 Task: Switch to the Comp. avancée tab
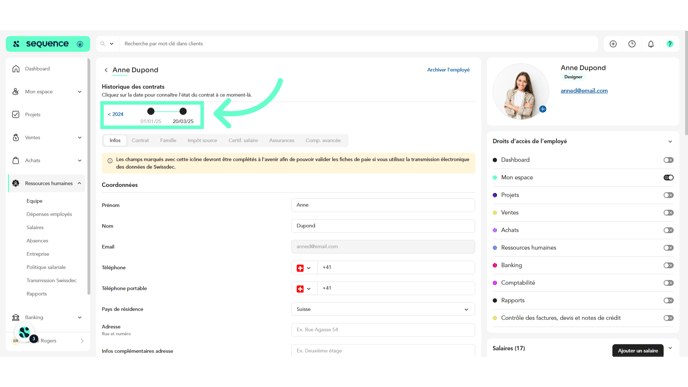[323, 140]
